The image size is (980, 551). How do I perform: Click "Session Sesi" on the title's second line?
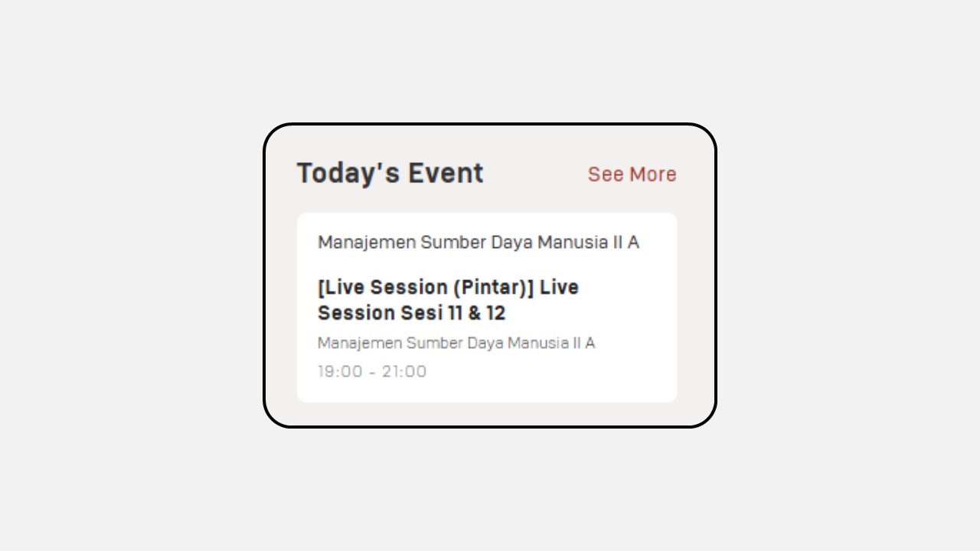pos(379,313)
